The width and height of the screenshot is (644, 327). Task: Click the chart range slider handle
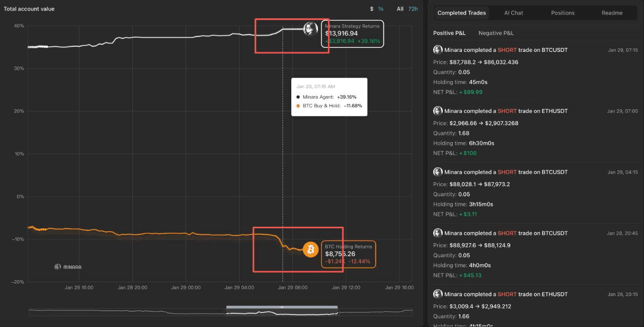(x=282, y=307)
